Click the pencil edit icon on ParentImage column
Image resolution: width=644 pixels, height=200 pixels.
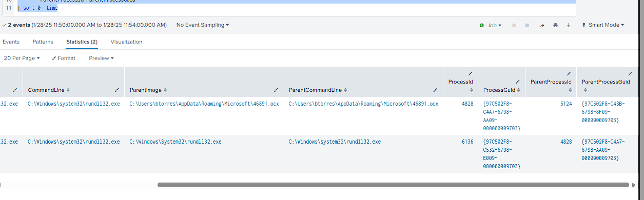276,90
